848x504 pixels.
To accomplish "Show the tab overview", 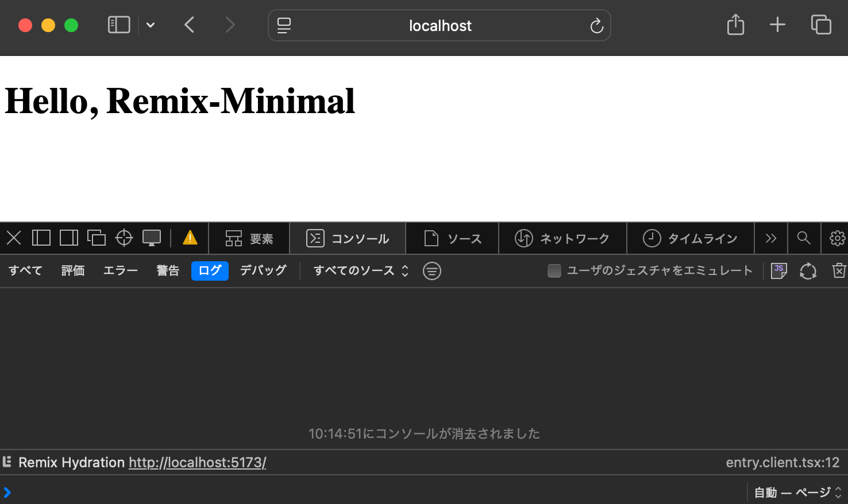I will tap(821, 25).
